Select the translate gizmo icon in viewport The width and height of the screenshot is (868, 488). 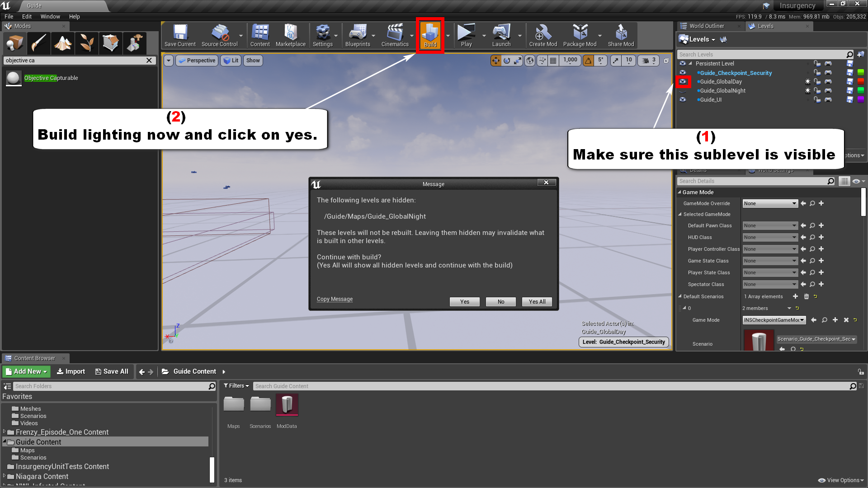pyautogui.click(x=496, y=61)
